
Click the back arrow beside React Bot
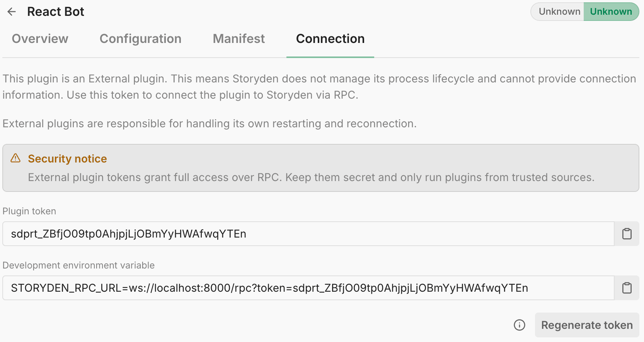(x=12, y=12)
